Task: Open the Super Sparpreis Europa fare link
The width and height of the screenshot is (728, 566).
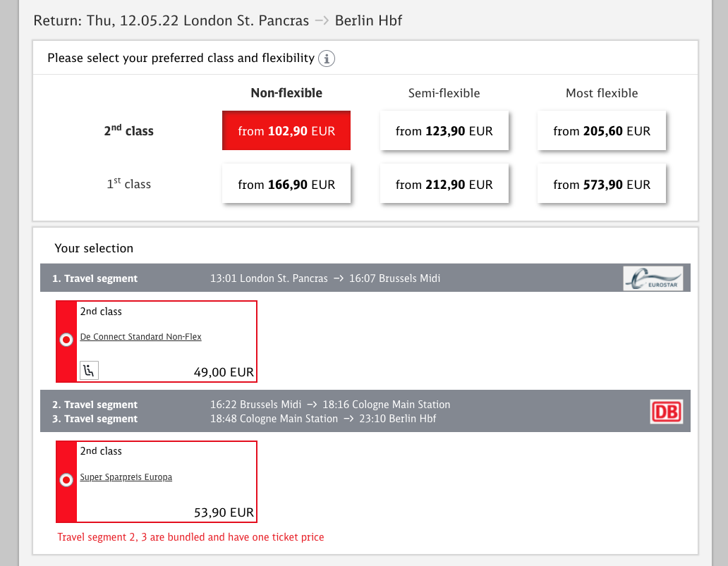Action: [126, 477]
